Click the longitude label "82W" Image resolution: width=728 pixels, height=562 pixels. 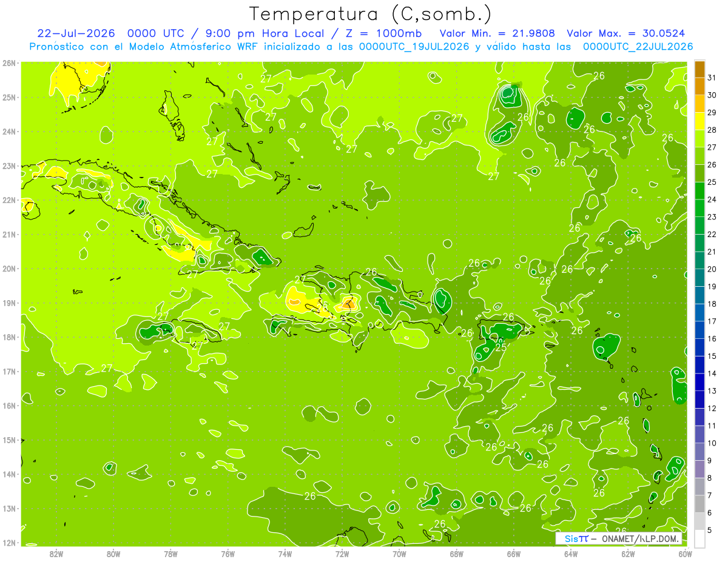[x=56, y=554]
